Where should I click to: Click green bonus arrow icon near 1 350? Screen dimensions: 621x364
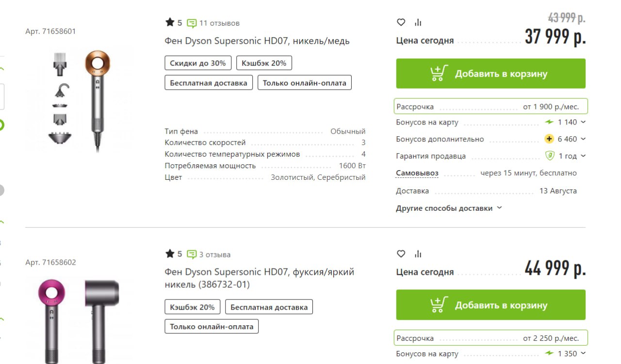pos(549,353)
